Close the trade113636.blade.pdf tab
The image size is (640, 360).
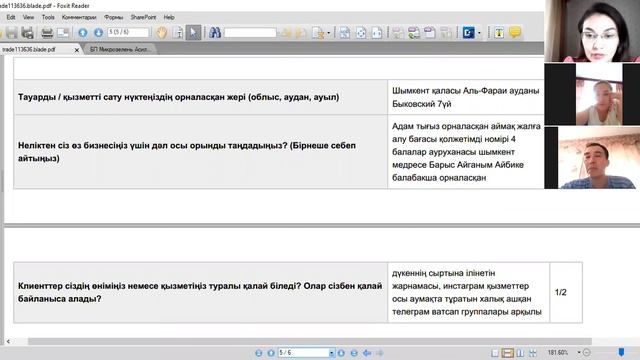[x=77, y=50]
